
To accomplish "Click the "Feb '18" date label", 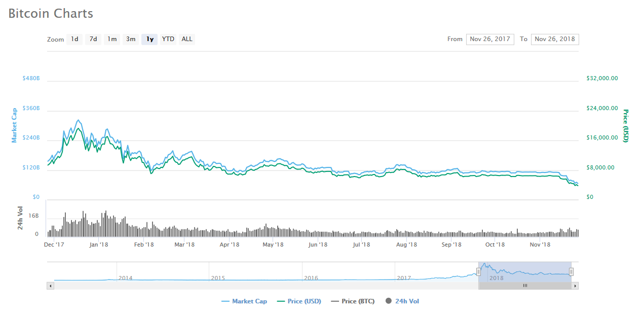I will 144,245.
